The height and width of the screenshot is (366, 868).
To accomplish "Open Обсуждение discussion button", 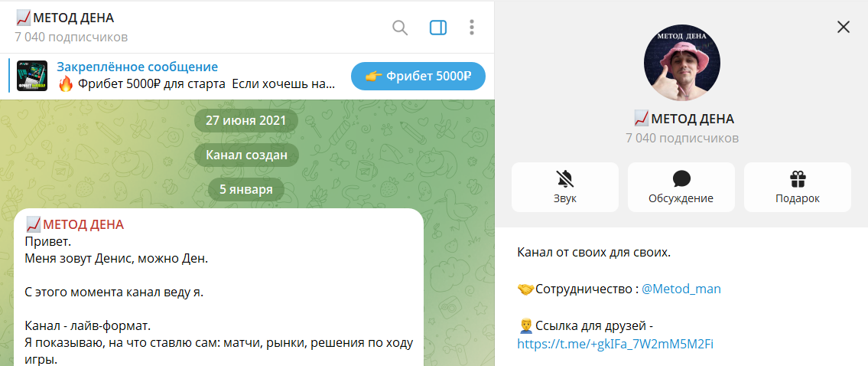I will tap(681, 187).
